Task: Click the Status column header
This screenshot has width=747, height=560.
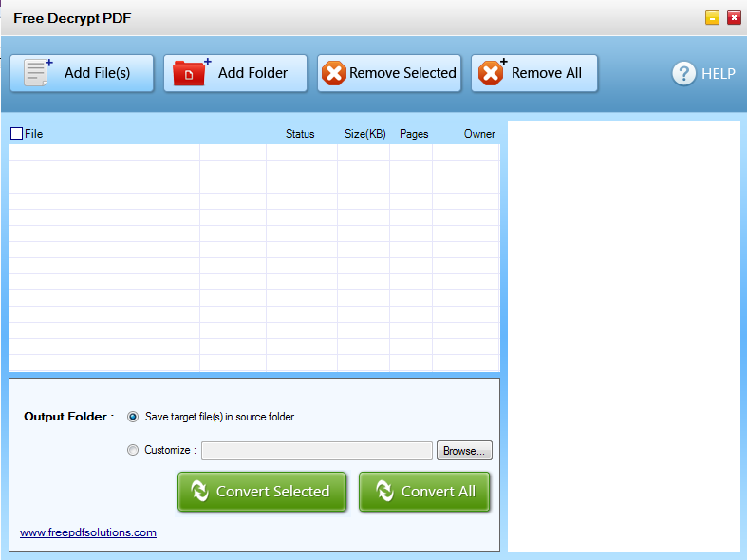Action: pyautogui.click(x=300, y=134)
